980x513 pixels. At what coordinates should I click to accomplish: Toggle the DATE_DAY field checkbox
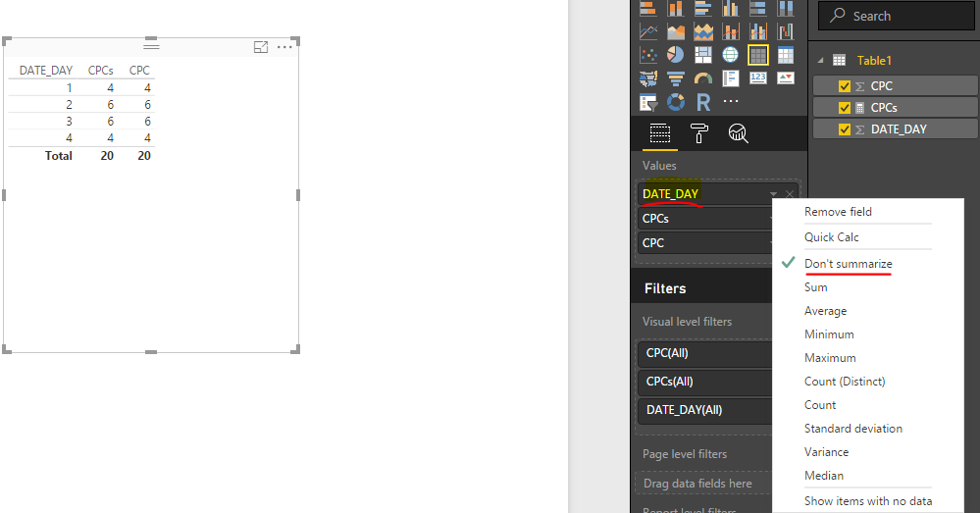[845, 129]
